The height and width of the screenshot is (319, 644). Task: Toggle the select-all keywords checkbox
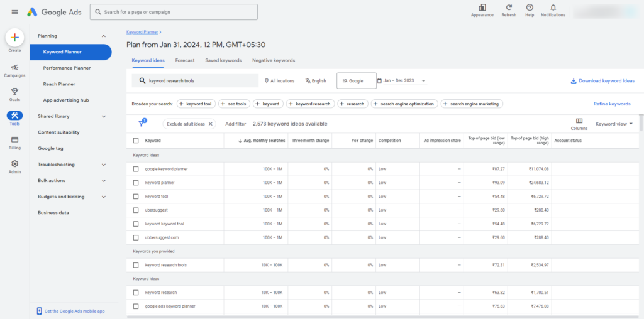(136, 141)
